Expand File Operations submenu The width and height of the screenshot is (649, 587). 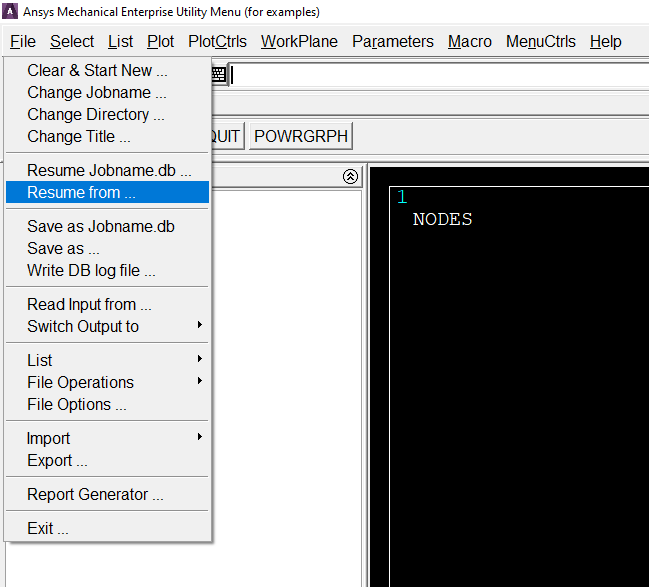107,382
